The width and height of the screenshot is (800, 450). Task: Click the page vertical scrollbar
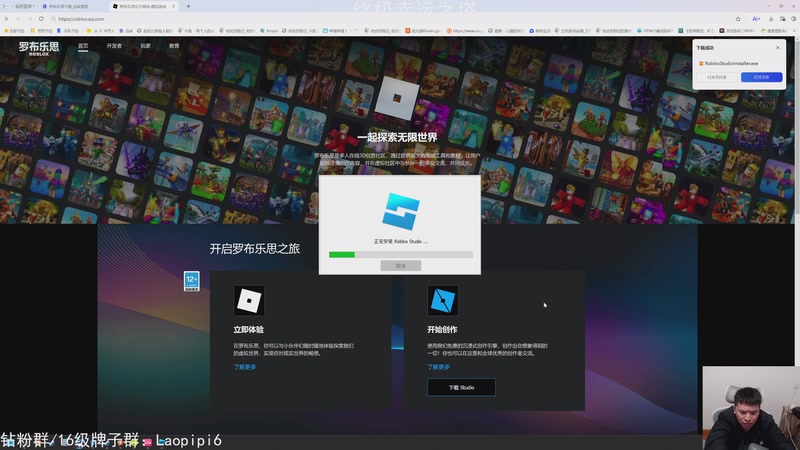[x=797, y=128]
